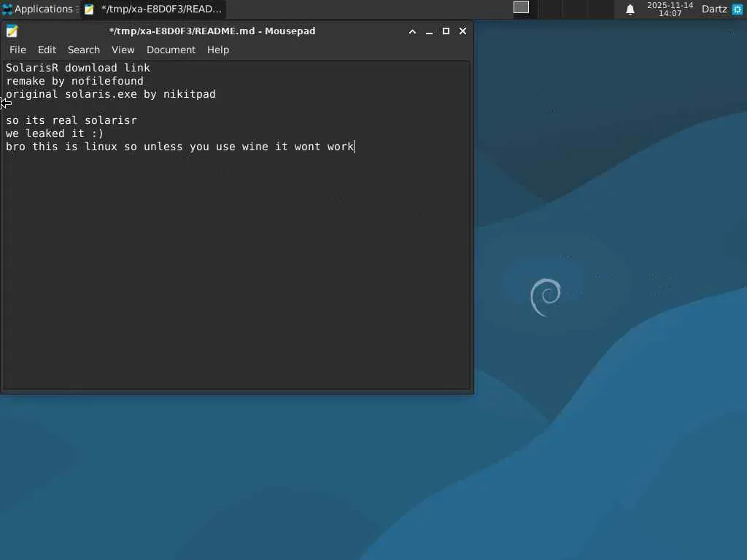This screenshot has width=747, height=560.
Task: Select the README.md taskbar button
Action: pos(153,9)
